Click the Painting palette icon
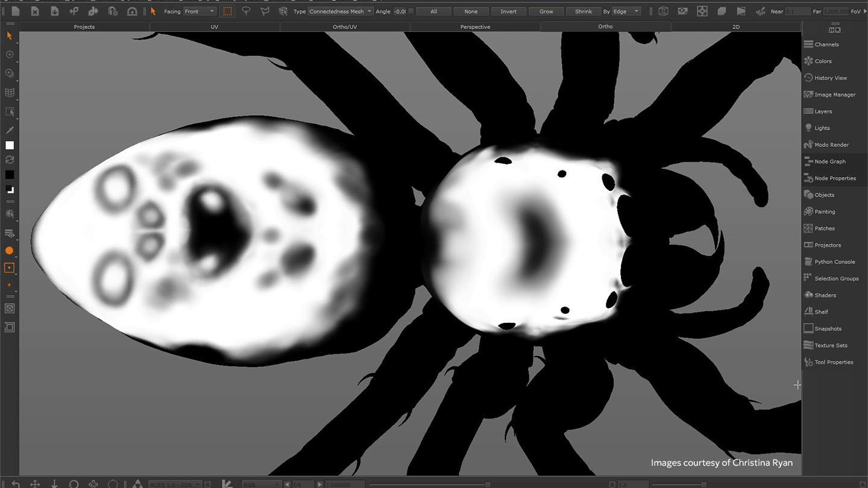This screenshot has height=488, width=868. click(x=808, y=211)
